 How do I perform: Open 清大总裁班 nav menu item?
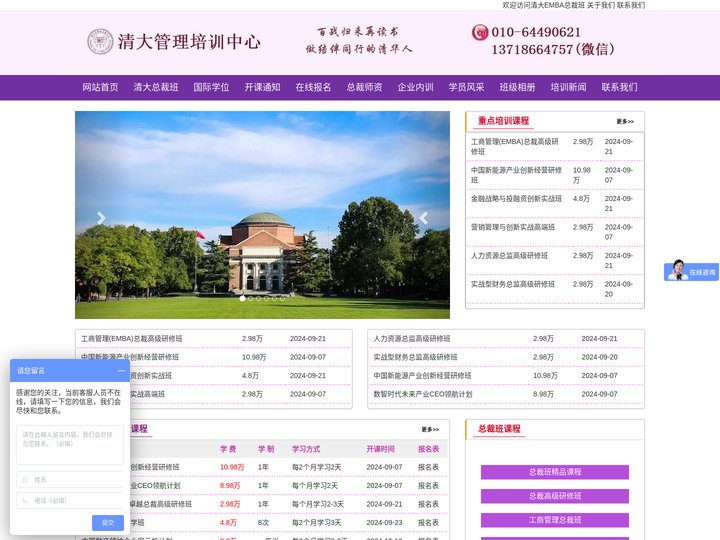[156, 87]
